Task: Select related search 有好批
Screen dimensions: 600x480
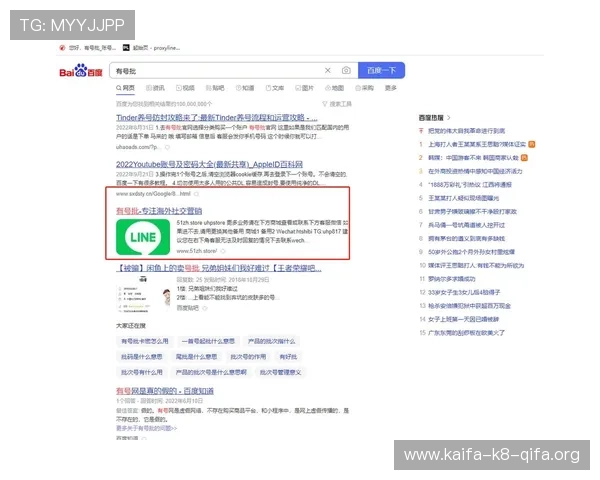Action: (x=288, y=357)
